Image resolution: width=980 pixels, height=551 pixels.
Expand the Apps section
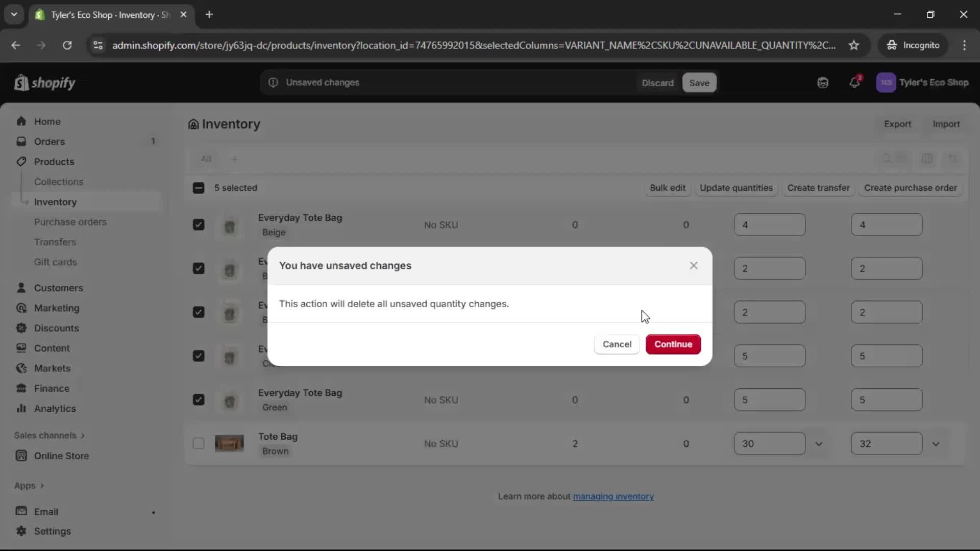point(29,486)
